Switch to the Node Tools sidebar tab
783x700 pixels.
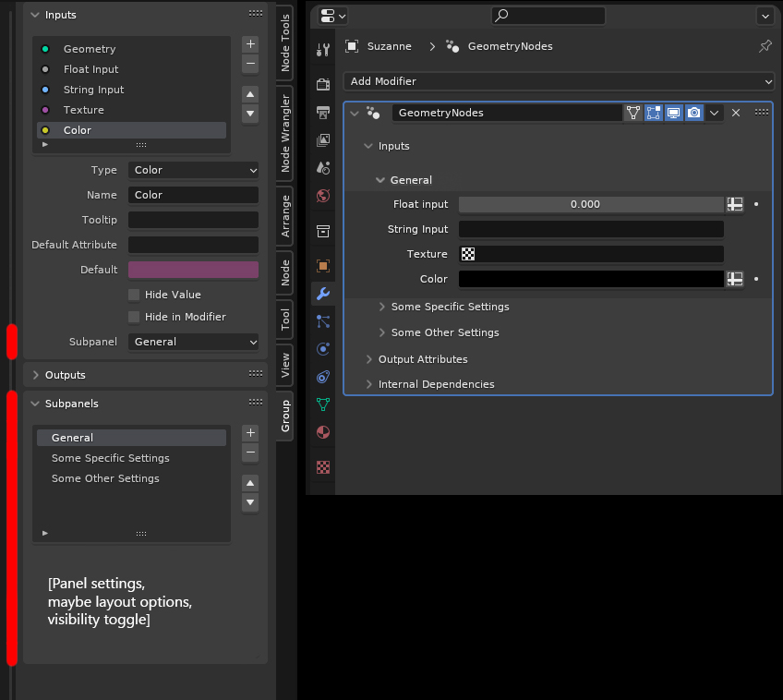point(284,42)
